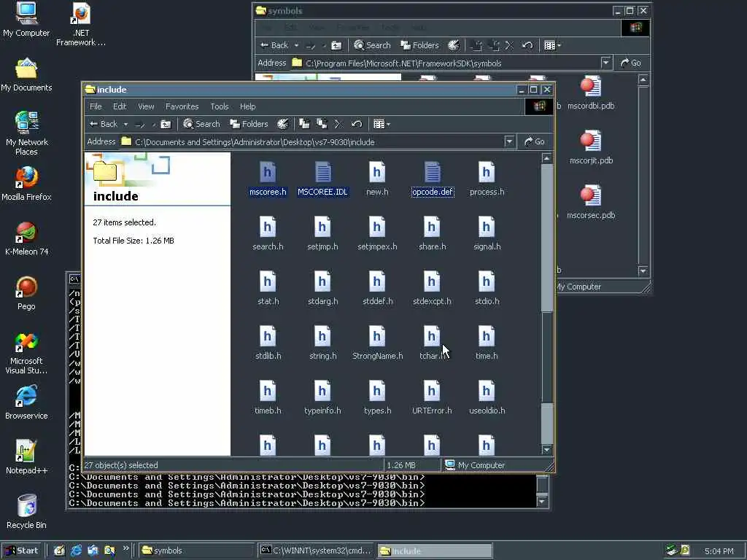
Task: Select the typeinfo.h file
Action: click(x=322, y=399)
